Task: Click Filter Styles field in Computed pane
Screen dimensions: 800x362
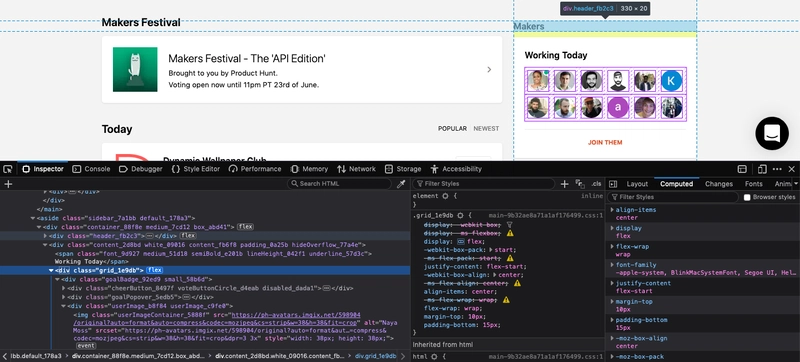Action: click(x=673, y=197)
